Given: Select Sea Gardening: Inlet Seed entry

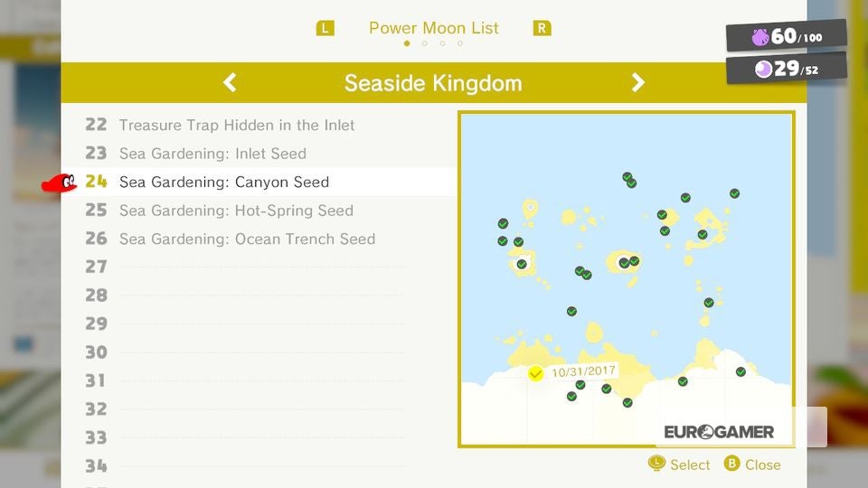Looking at the screenshot, I should tap(212, 154).
